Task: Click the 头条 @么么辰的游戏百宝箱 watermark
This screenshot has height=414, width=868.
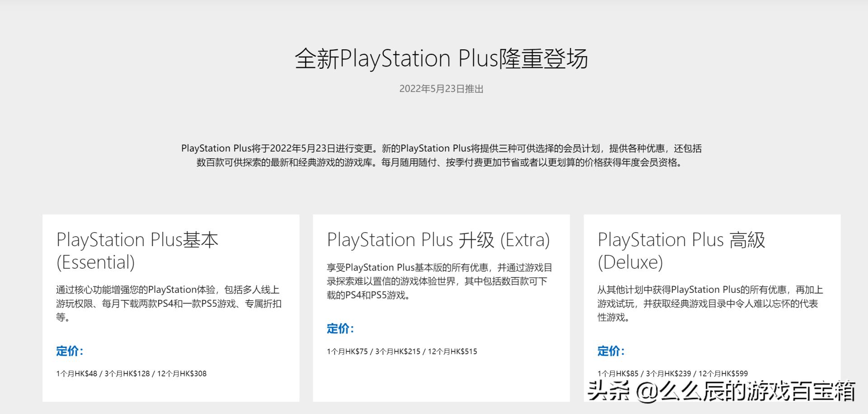Action: click(x=722, y=391)
